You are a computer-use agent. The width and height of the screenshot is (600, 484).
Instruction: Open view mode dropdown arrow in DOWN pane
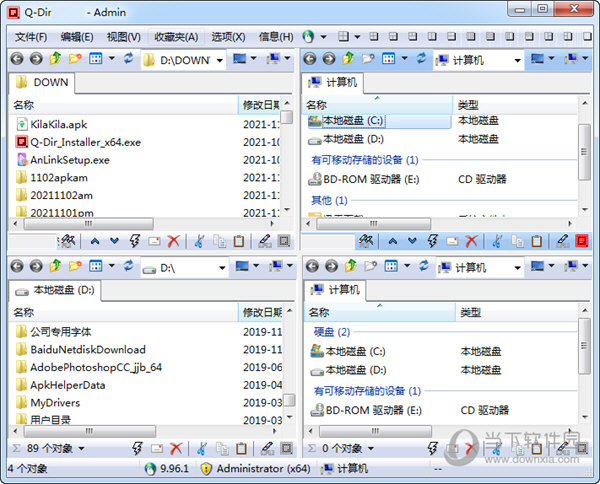point(111,59)
